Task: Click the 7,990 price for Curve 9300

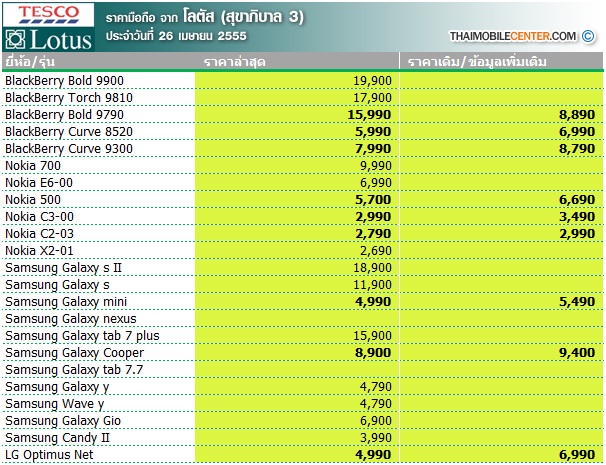Action: pyautogui.click(x=373, y=149)
